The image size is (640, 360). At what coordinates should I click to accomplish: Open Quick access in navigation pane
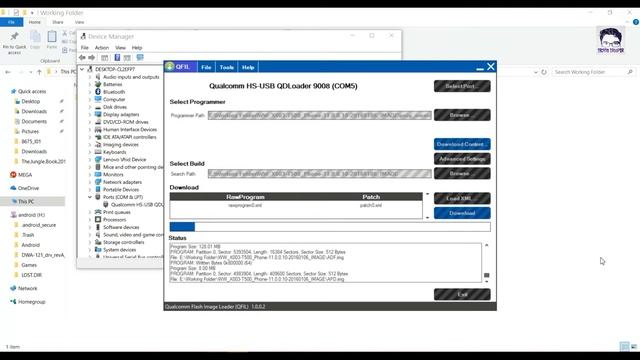(32, 91)
